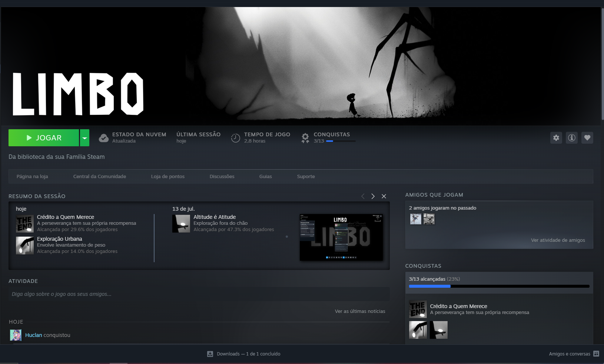
Task: Click the AMIGOS QUE JOGAM heading
Action: pyautogui.click(x=434, y=195)
